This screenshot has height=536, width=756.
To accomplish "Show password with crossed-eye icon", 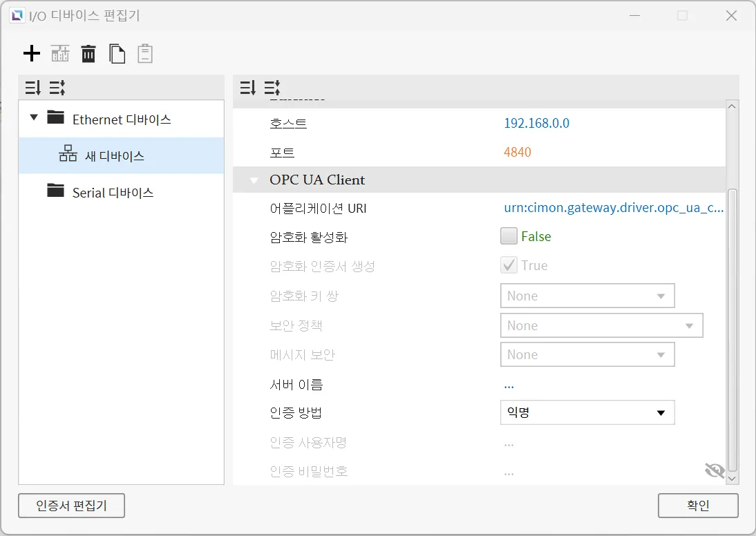I will coord(714,471).
